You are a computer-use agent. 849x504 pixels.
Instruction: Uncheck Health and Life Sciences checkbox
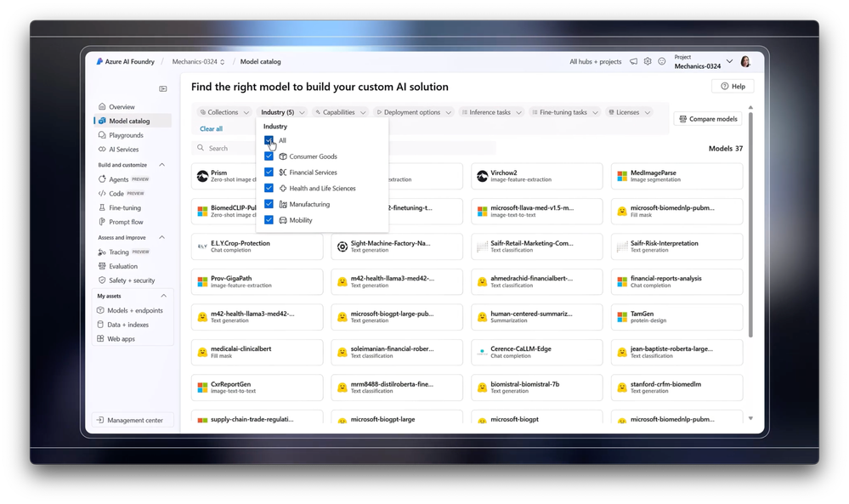click(x=269, y=188)
